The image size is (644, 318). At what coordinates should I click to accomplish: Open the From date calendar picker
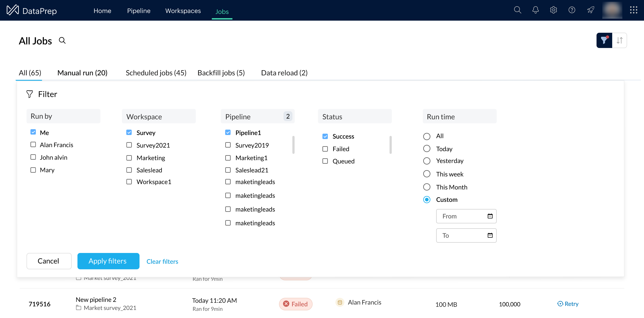click(490, 216)
